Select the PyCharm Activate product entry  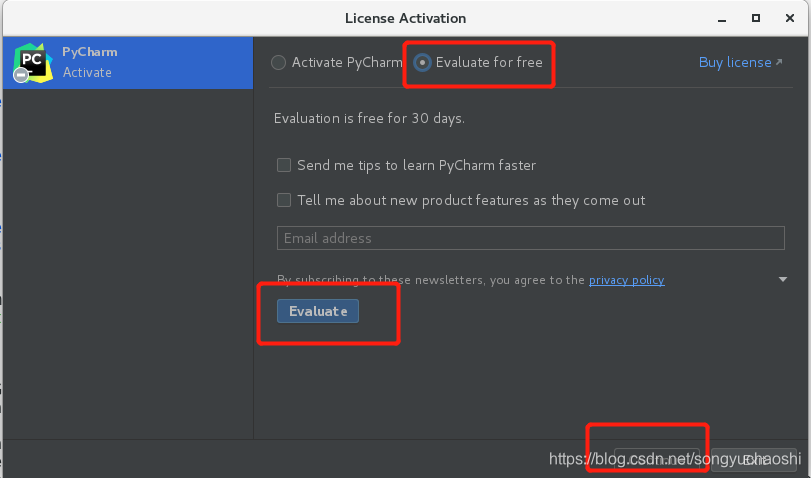point(128,63)
